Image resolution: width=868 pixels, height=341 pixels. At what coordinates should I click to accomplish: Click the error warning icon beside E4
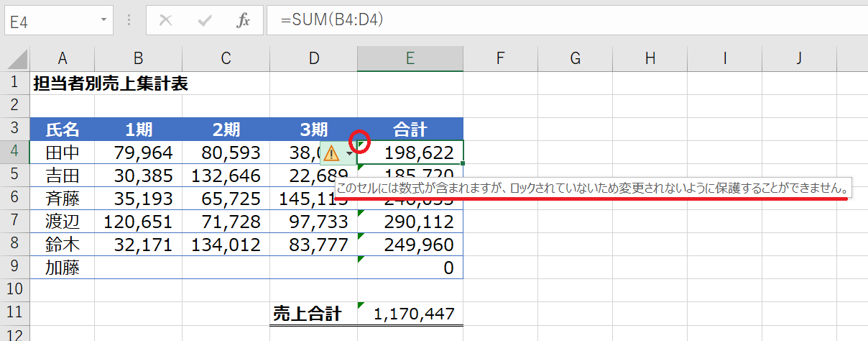[x=331, y=153]
